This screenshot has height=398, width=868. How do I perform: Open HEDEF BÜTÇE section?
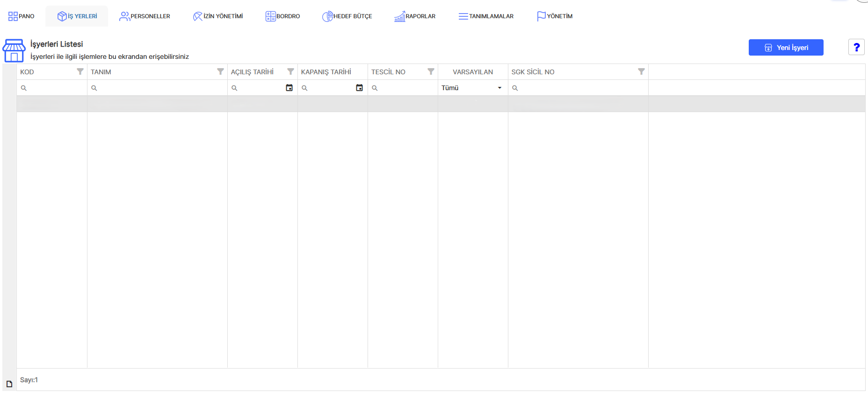tap(347, 16)
